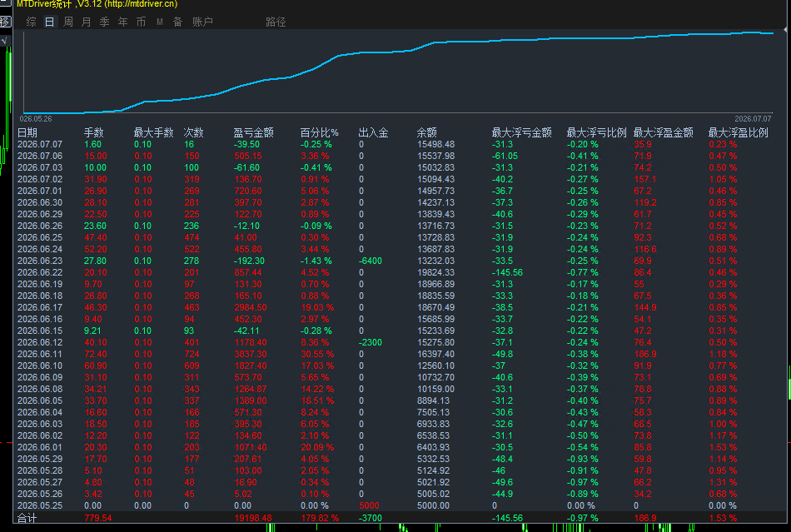Click the 2984.50 profit value

251,307
